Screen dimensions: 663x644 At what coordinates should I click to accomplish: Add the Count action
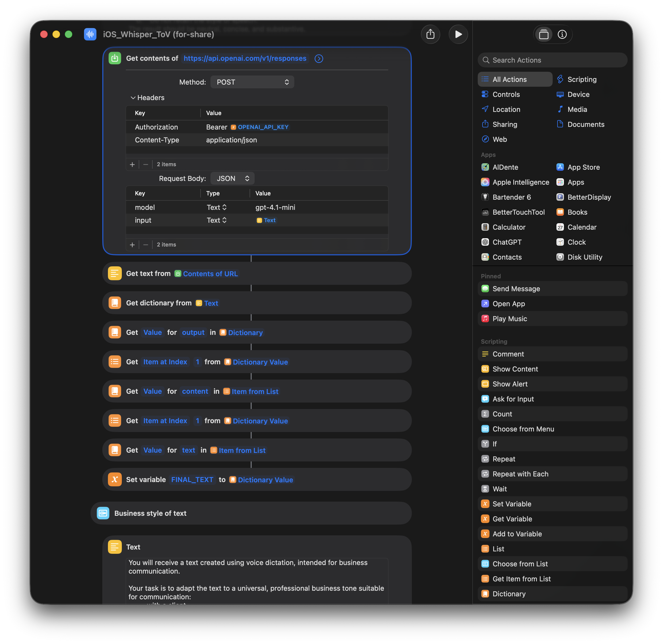click(553, 414)
